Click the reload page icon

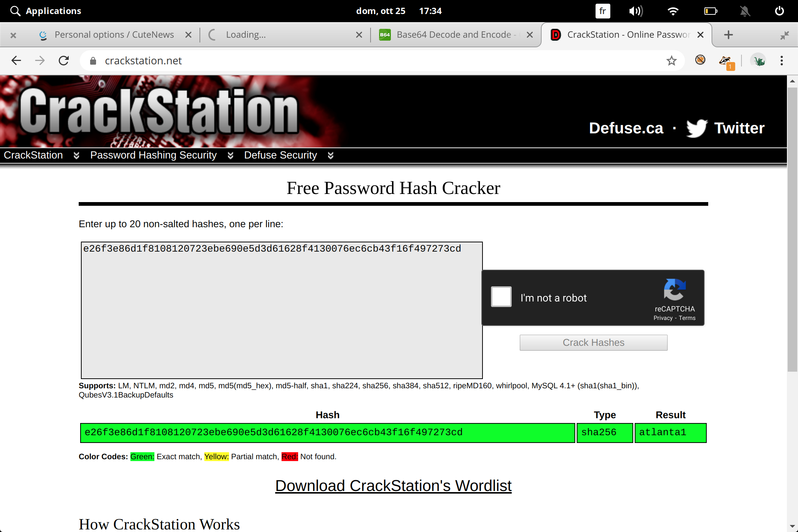(64, 61)
